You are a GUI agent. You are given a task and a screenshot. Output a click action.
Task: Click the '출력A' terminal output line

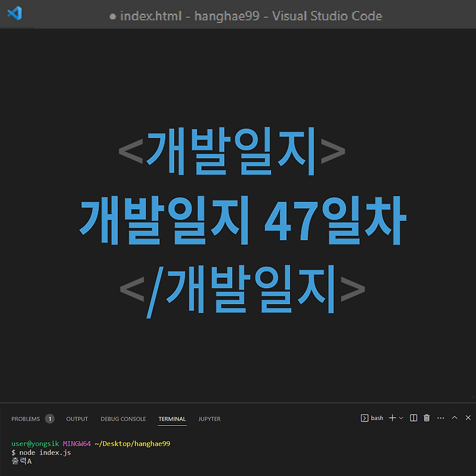click(x=22, y=461)
